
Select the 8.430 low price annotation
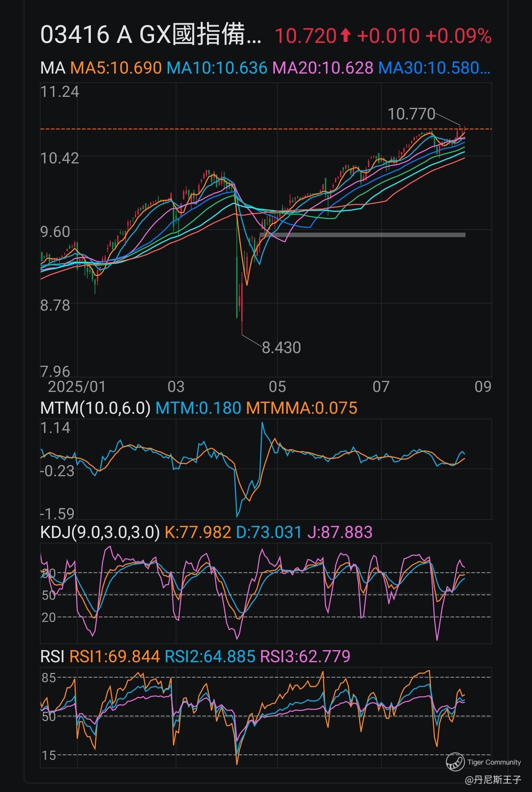282,348
